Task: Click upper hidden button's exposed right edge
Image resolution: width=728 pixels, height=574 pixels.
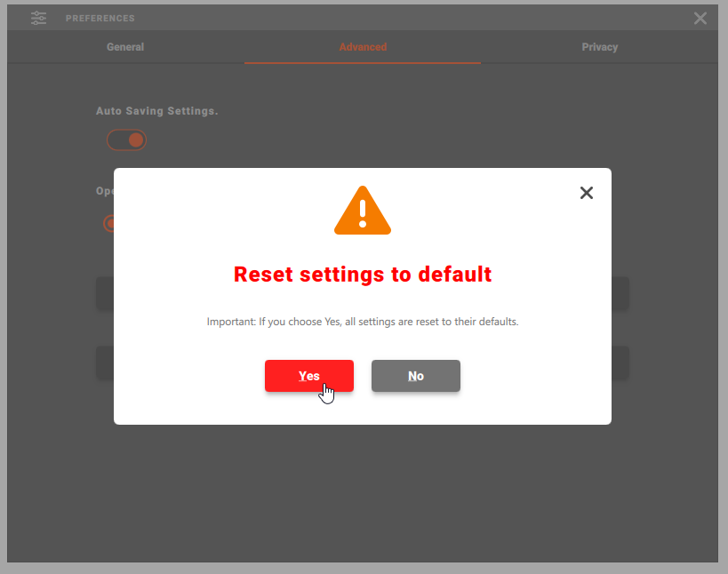Action: tap(620, 294)
